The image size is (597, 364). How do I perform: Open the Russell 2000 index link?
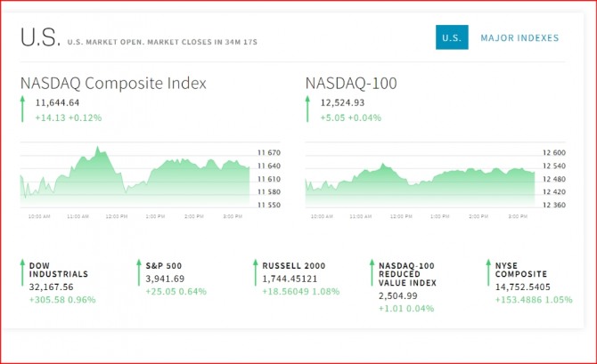click(293, 265)
